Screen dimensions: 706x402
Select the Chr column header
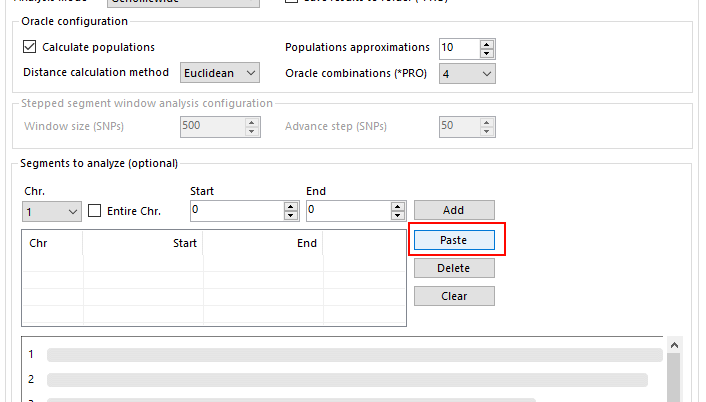coord(52,243)
